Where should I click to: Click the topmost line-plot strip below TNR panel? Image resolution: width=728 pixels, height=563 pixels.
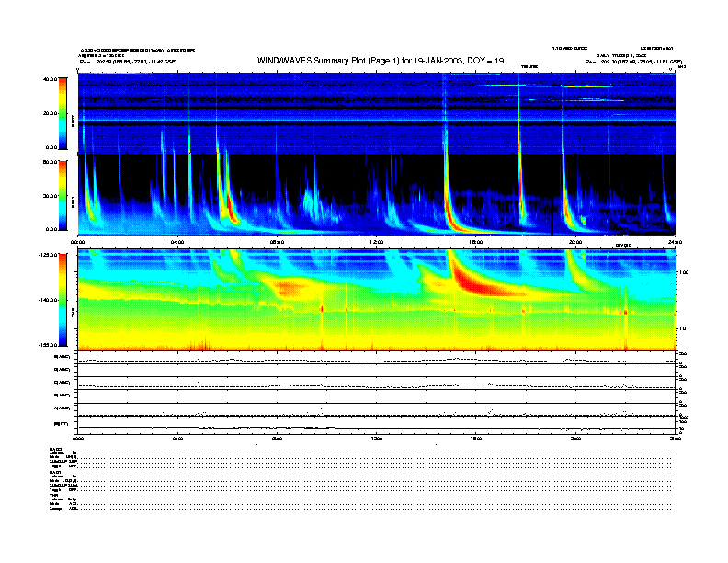tap(377, 357)
